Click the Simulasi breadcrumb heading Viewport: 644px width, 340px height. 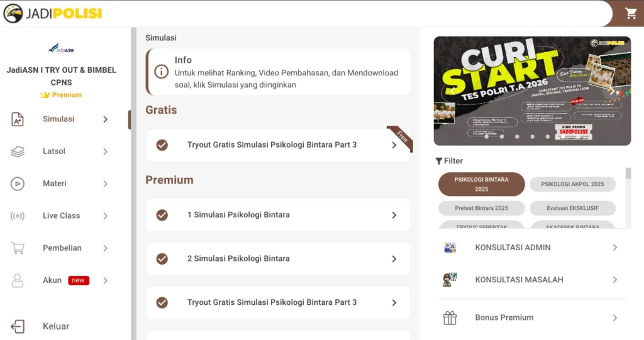[x=160, y=38]
